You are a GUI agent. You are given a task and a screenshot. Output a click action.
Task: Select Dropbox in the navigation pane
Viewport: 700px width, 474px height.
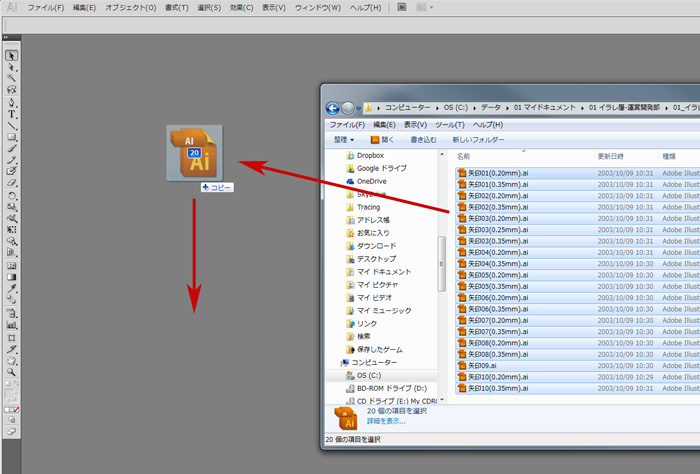(365, 155)
